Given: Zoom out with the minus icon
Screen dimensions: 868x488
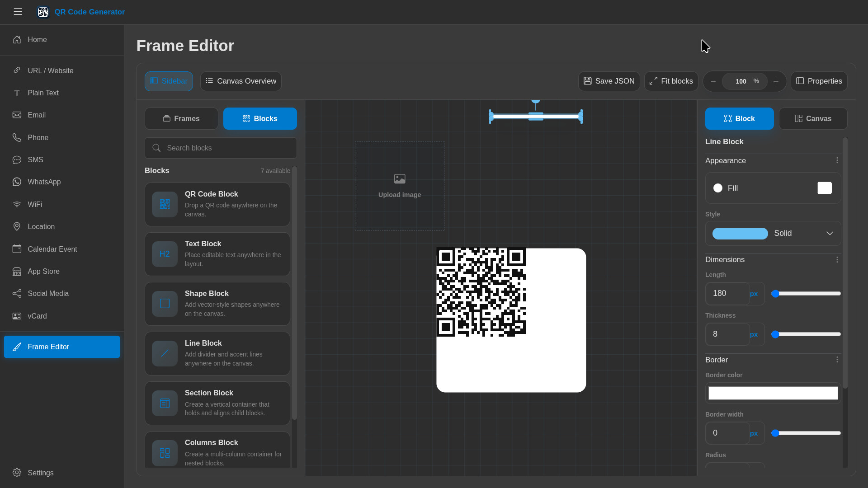Looking at the screenshot, I should click(x=713, y=81).
